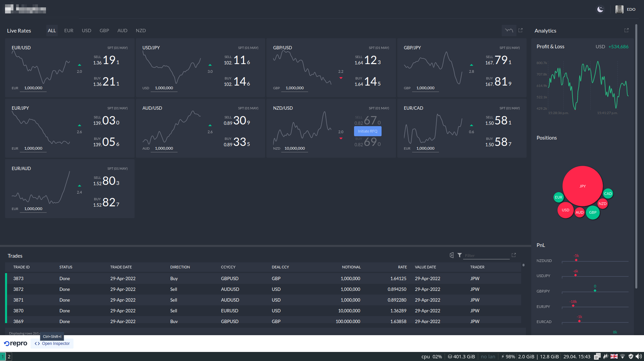This screenshot has width=644, height=361.
Task: Click the volume speaker tray icon
Action: coord(638,356)
